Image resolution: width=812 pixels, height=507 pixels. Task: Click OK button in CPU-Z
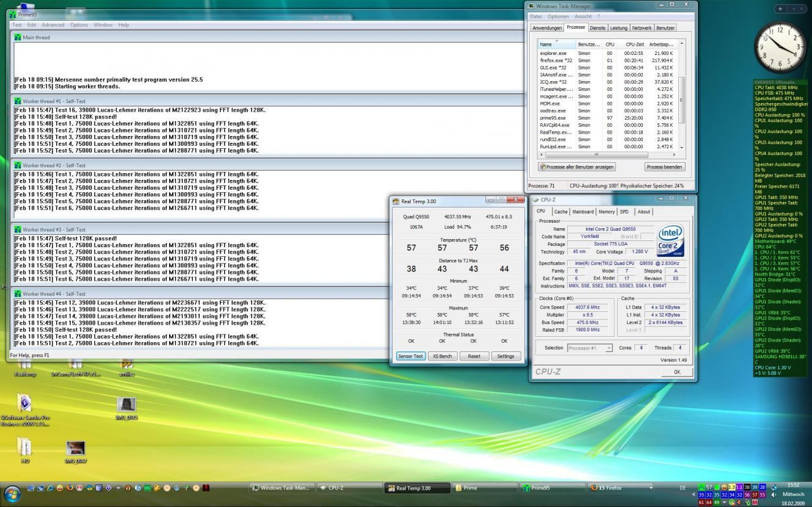tap(676, 372)
